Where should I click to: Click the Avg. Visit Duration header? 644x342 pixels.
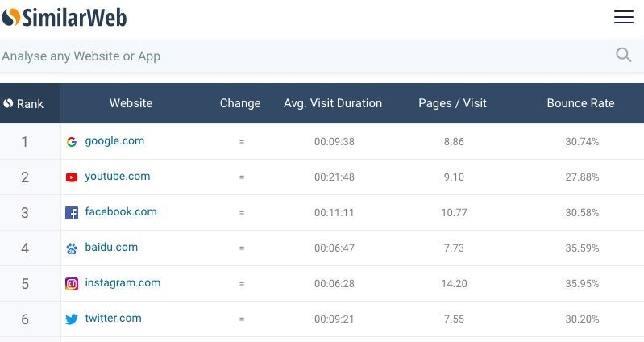click(333, 103)
